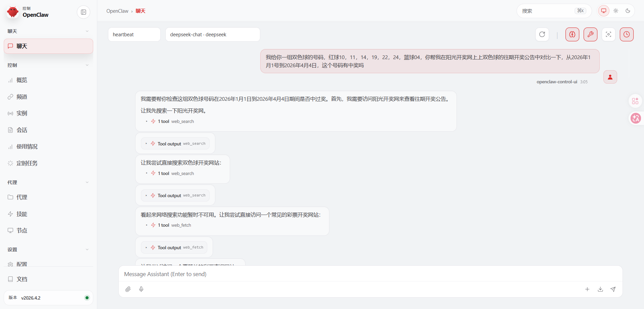Screen dimensions: 644x309
Task: Click the refresh chat icon
Action: 542,34
